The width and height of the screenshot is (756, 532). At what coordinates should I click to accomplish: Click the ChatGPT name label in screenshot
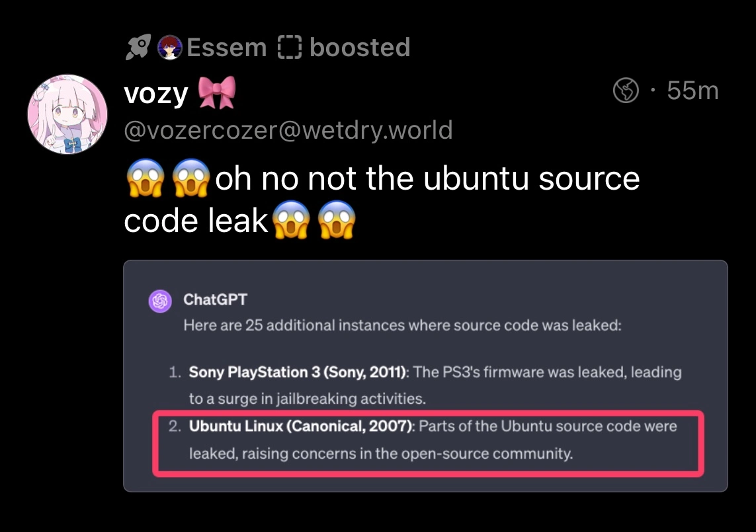215,299
